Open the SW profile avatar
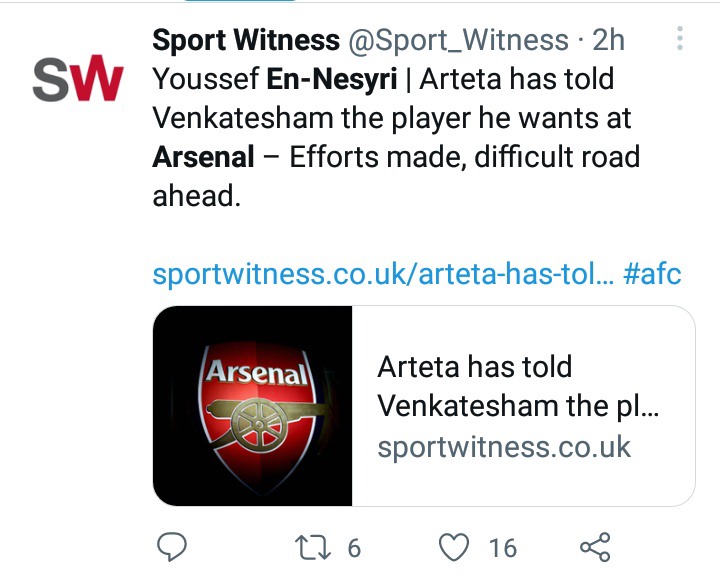 [78, 78]
